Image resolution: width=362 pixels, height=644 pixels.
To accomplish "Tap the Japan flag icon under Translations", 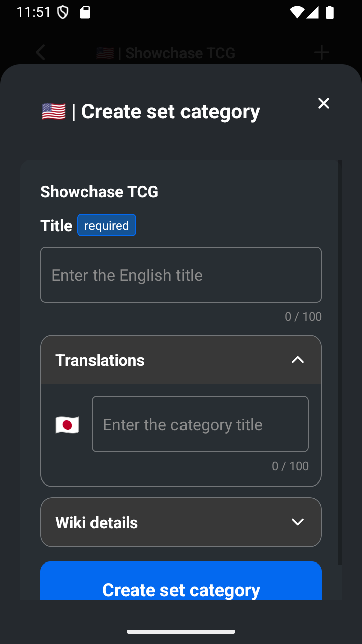I will pos(67,425).
